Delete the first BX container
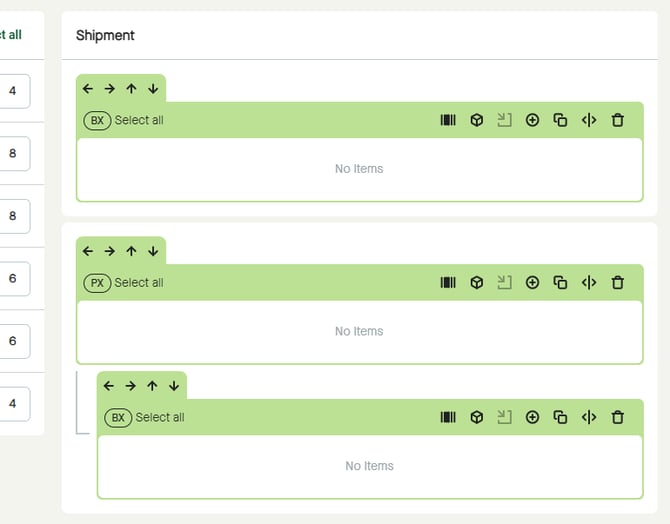 [617, 120]
